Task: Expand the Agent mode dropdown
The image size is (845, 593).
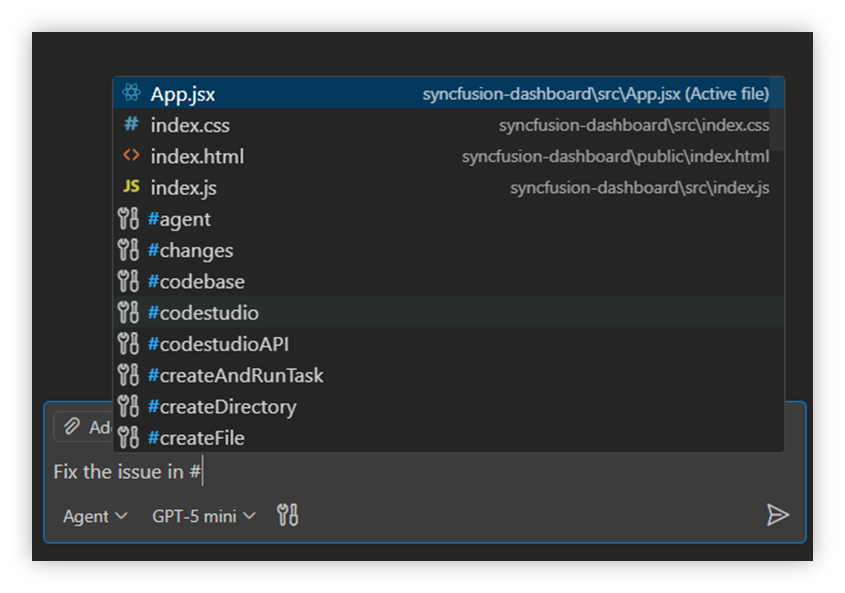Action: pos(95,516)
